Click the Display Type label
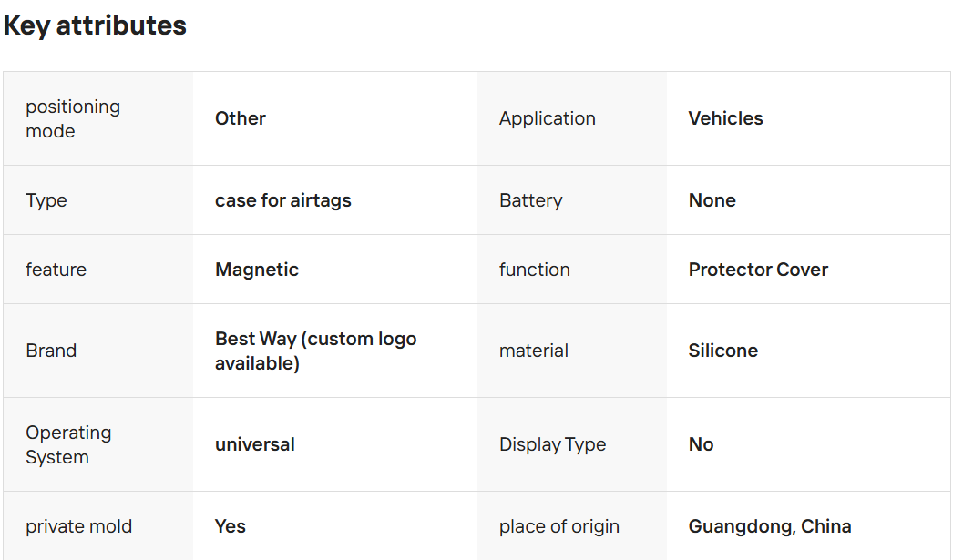 pos(552,444)
